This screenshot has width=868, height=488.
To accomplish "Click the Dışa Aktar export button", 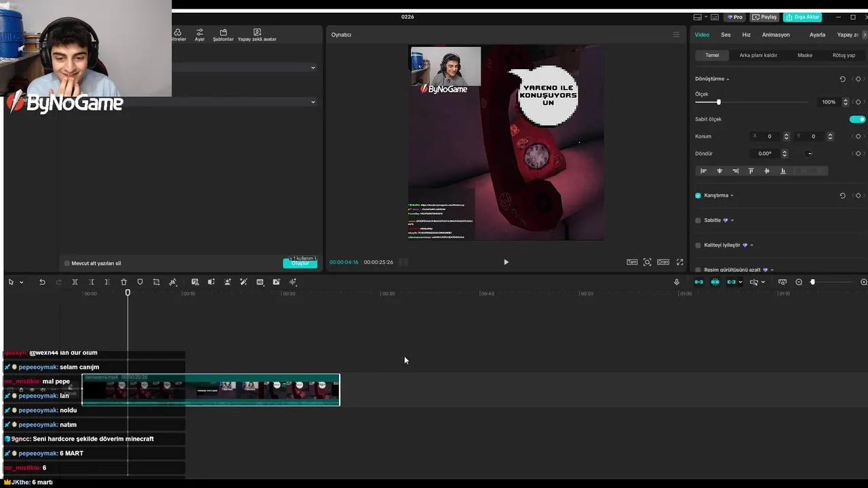I will tap(802, 17).
